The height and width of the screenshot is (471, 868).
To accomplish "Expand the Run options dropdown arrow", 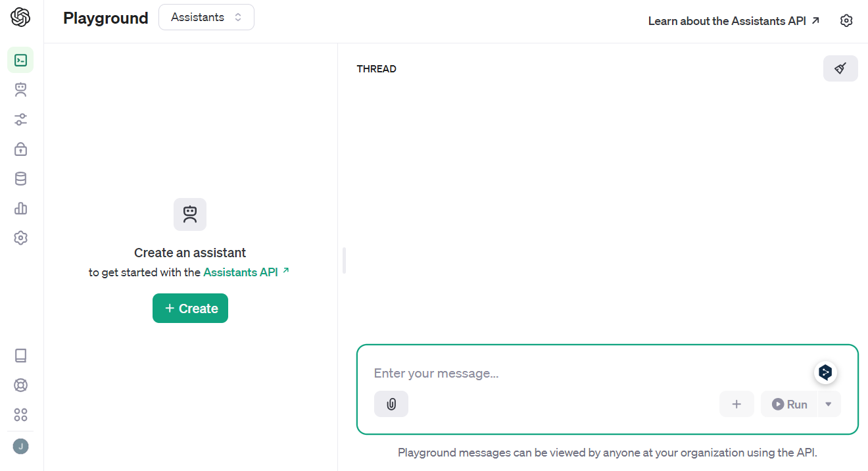I will coord(829,404).
